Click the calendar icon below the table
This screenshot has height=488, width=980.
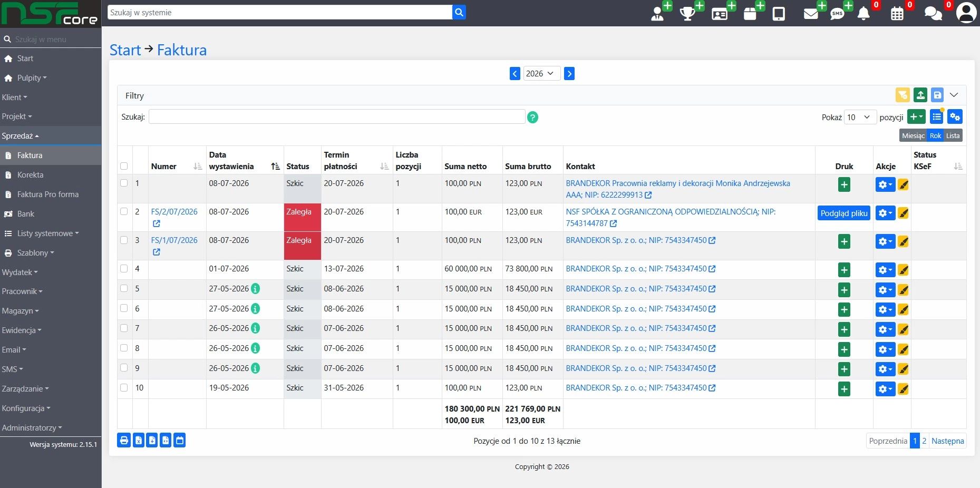[x=180, y=440]
